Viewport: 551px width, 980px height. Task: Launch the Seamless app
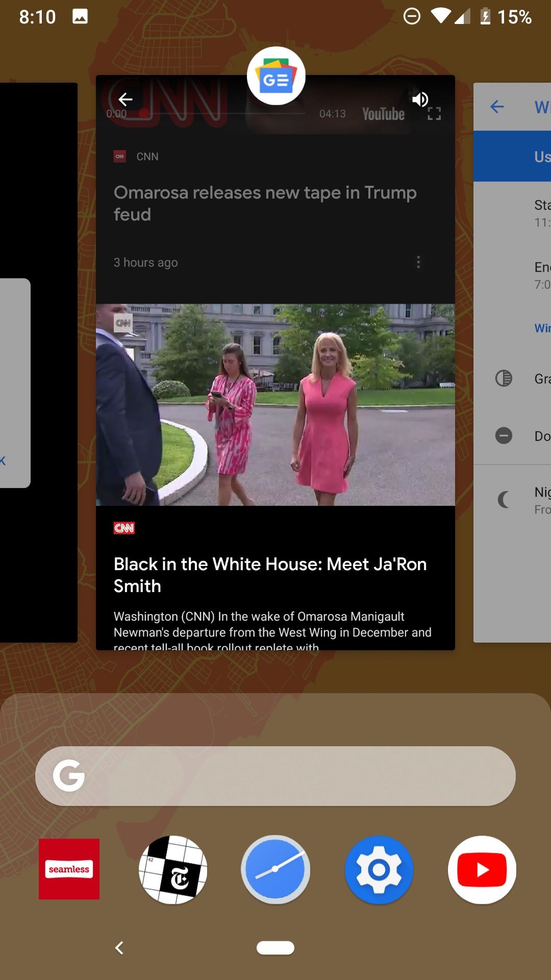(x=69, y=869)
